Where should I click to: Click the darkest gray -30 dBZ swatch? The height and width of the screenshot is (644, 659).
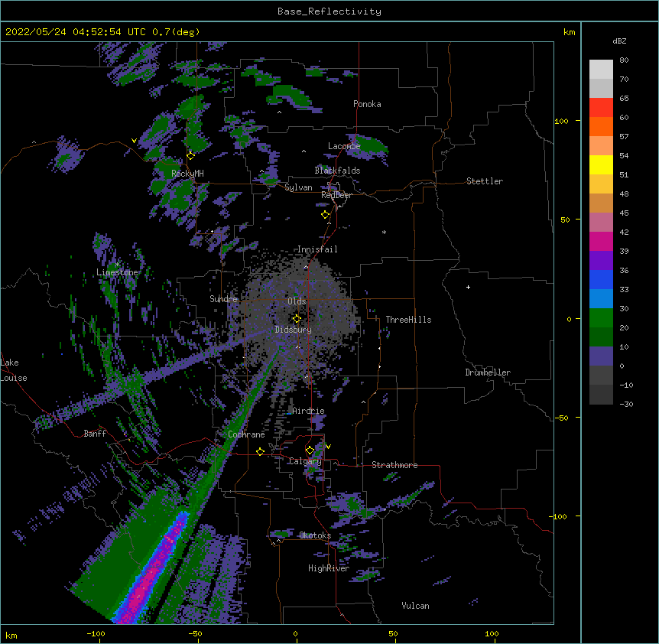tap(601, 395)
